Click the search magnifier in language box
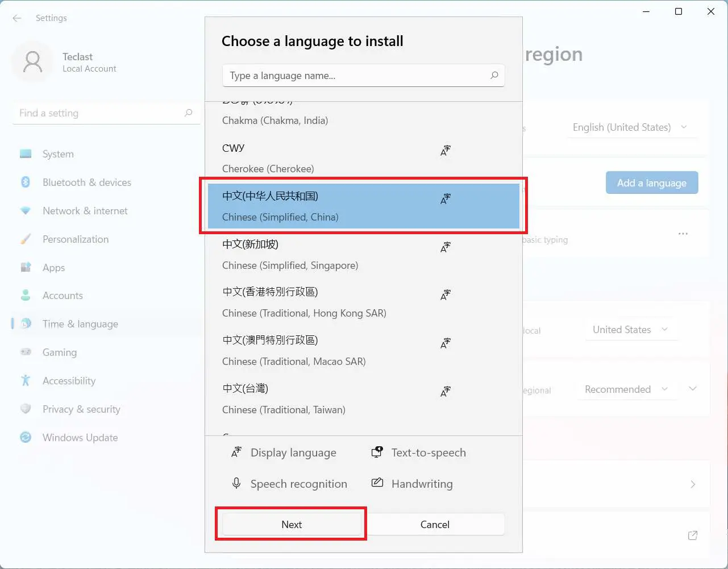The height and width of the screenshot is (569, 728). click(x=494, y=75)
